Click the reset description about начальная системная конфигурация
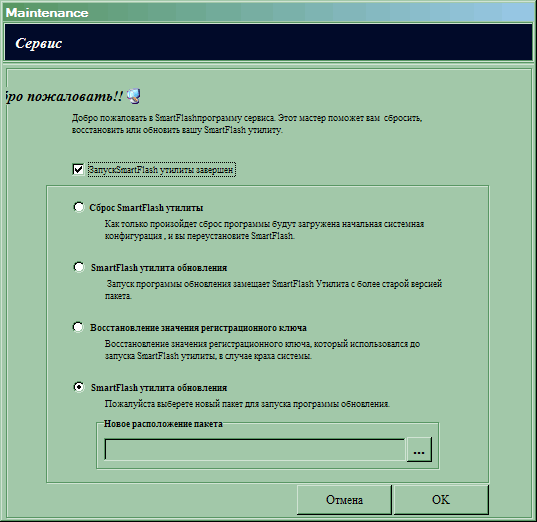 (x=264, y=230)
